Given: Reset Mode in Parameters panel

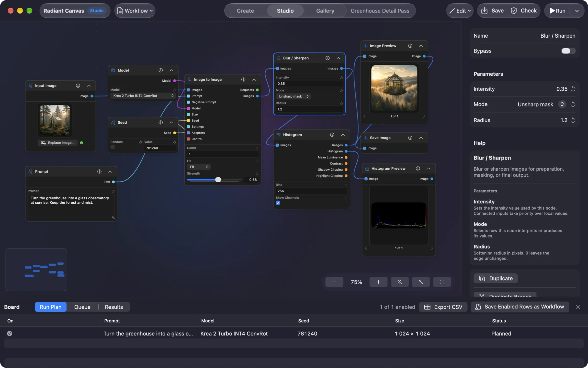Looking at the screenshot, I should [x=573, y=104].
